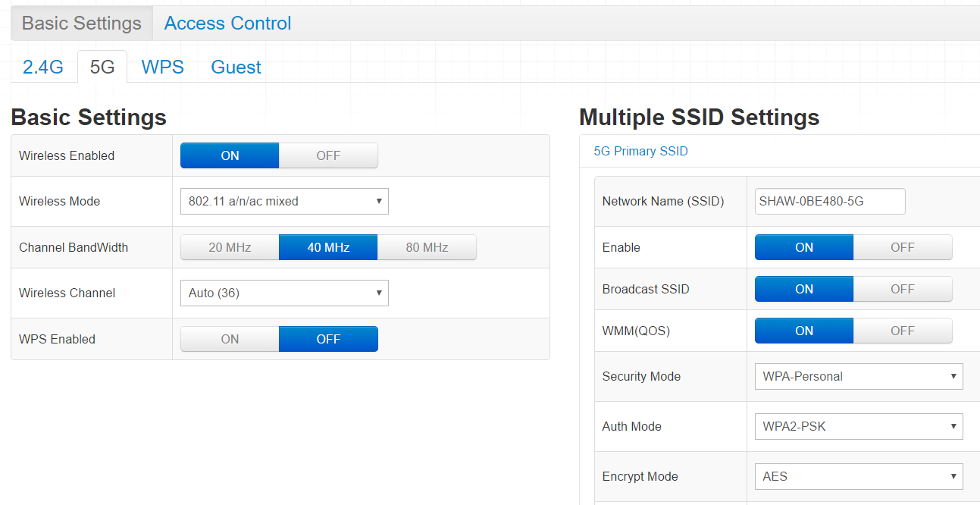
Task: Click the 5G Primary SSID link
Action: pos(640,151)
